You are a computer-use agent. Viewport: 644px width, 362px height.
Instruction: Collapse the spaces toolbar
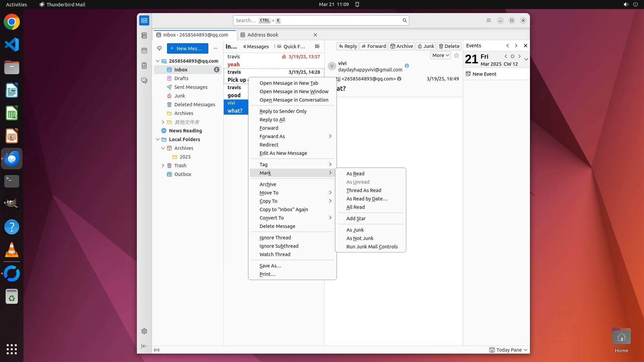point(144,346)
